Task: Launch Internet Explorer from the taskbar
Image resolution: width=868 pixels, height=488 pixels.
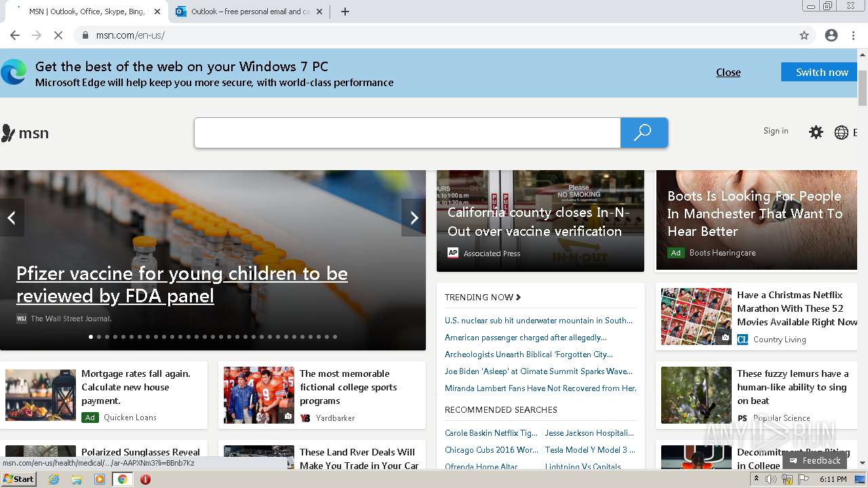Action: [x=54, y=479]
